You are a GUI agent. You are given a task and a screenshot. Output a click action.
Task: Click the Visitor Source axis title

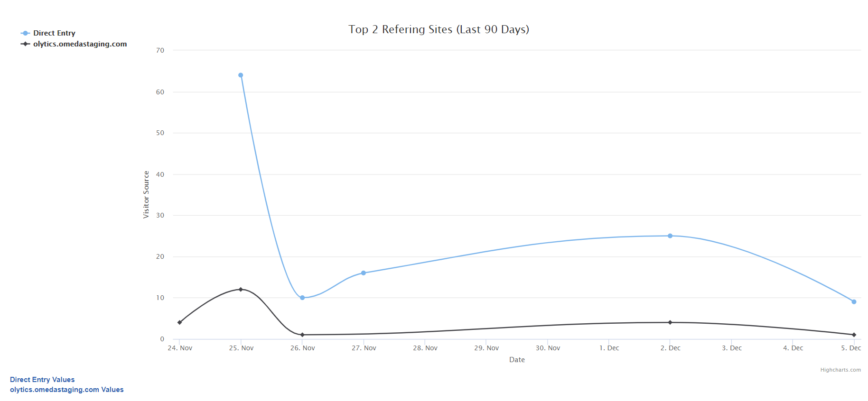tap(146, 194)
